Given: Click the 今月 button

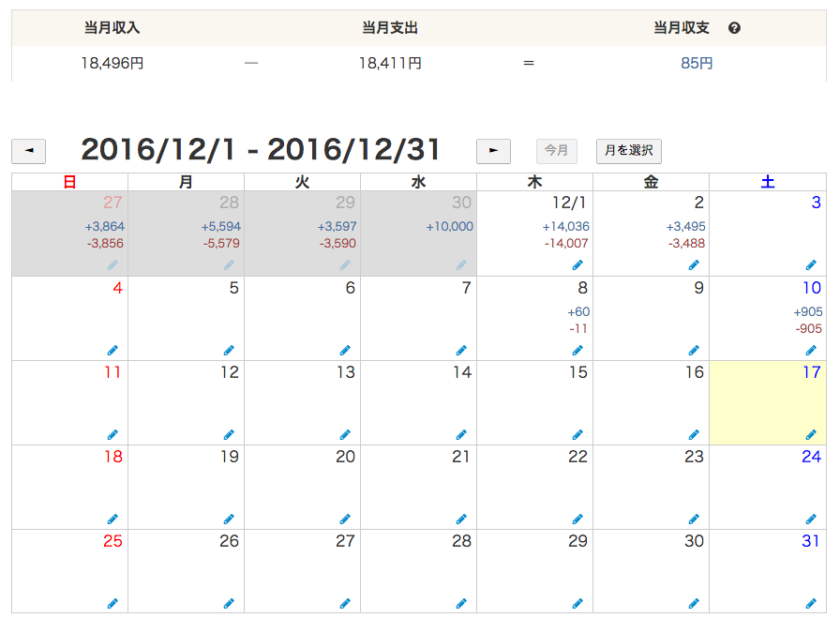Looking at the screenshot, I should [x=557, y=151].
